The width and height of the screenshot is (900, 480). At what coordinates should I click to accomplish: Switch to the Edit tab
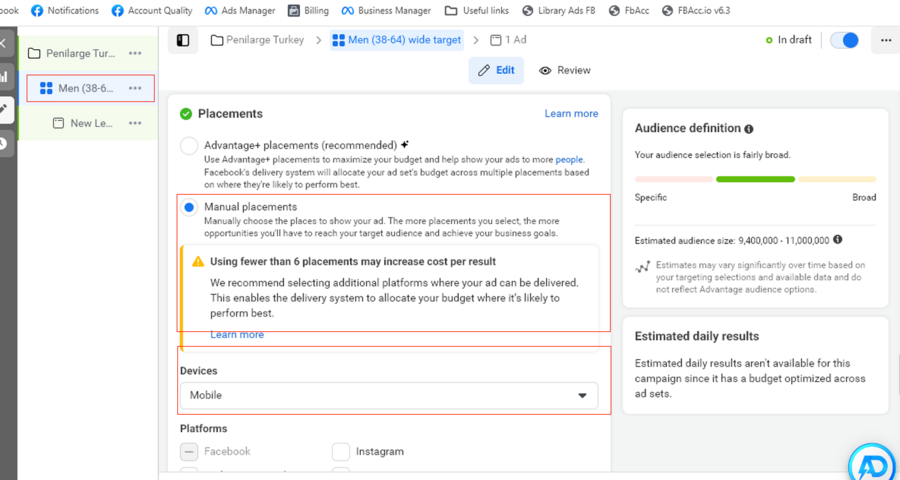pyautogui.click(x=496, y=70)
